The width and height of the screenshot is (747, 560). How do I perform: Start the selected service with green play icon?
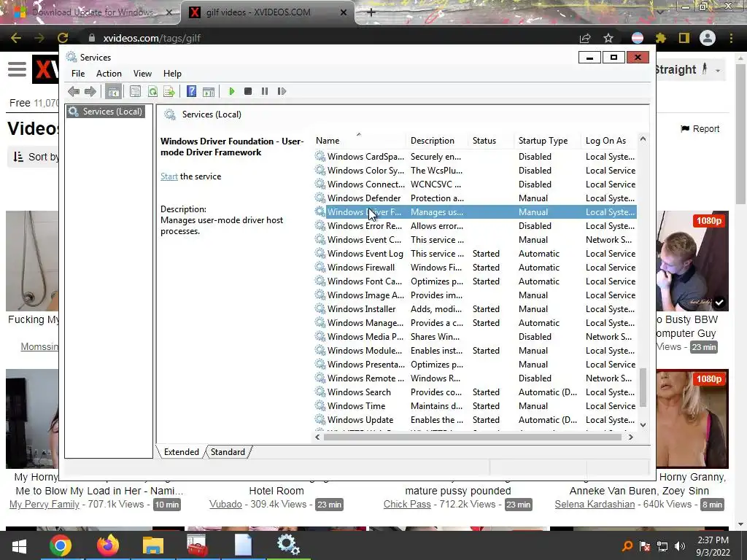tap(231, 91)
